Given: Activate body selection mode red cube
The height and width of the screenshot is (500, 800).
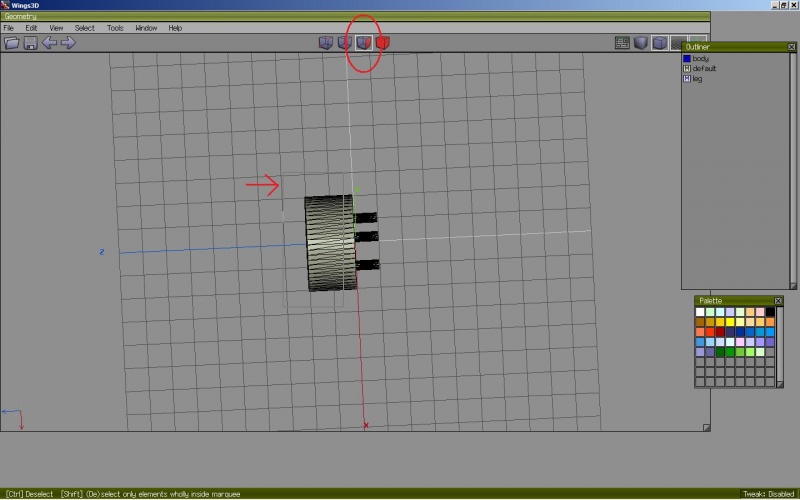Looking at the screenshot, I should click(x=383, y=42).
